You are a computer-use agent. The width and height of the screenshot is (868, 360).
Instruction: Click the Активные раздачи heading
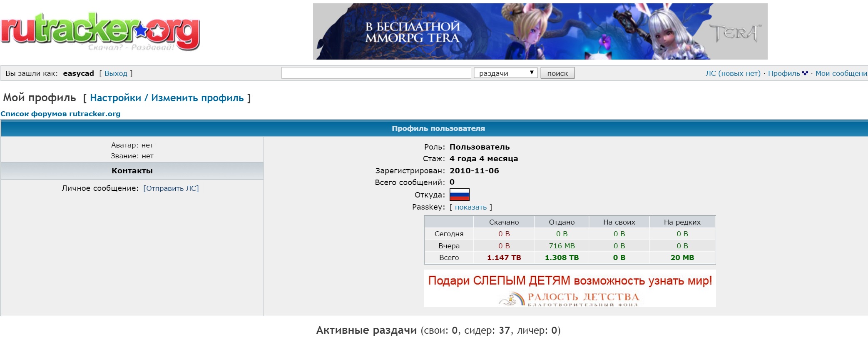[x=366, y=330]
